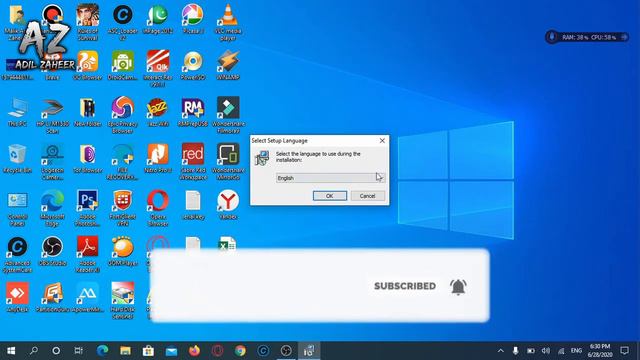Launch File Explorer from taskbar
Image resolution: width=640 pixels, height=360 pixels.
point(125,351)
